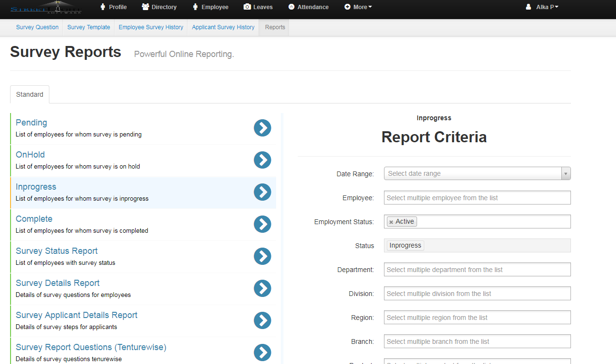This screenshot has width=616, height=364.
Task: Open Survey Status Report via its arrow icon
Action: coord(262,256)
